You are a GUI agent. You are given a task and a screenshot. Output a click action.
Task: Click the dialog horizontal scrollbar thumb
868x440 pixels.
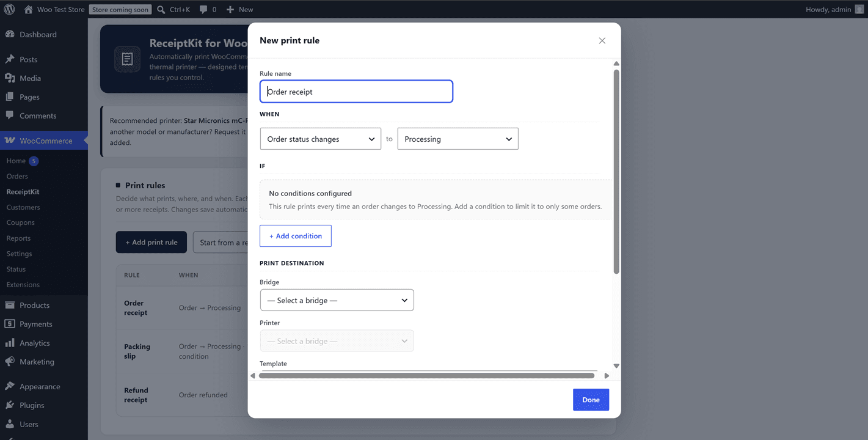[x=426, y=376]
